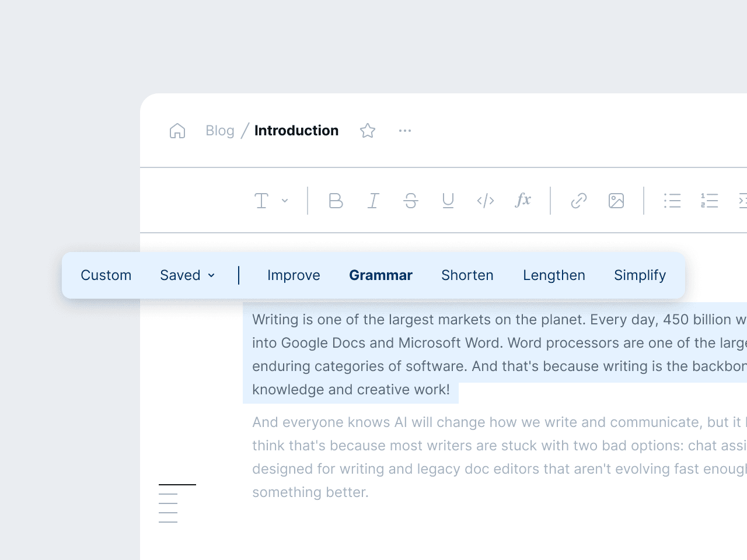Insert inline code formatting
The image size is (747, 560).
click(x=486, y=201)
